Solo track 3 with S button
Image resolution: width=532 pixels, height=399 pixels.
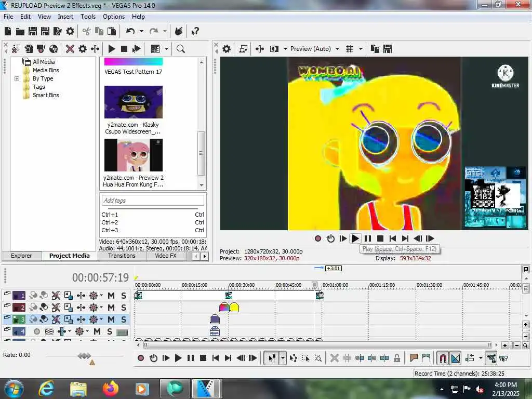(124, 320)
